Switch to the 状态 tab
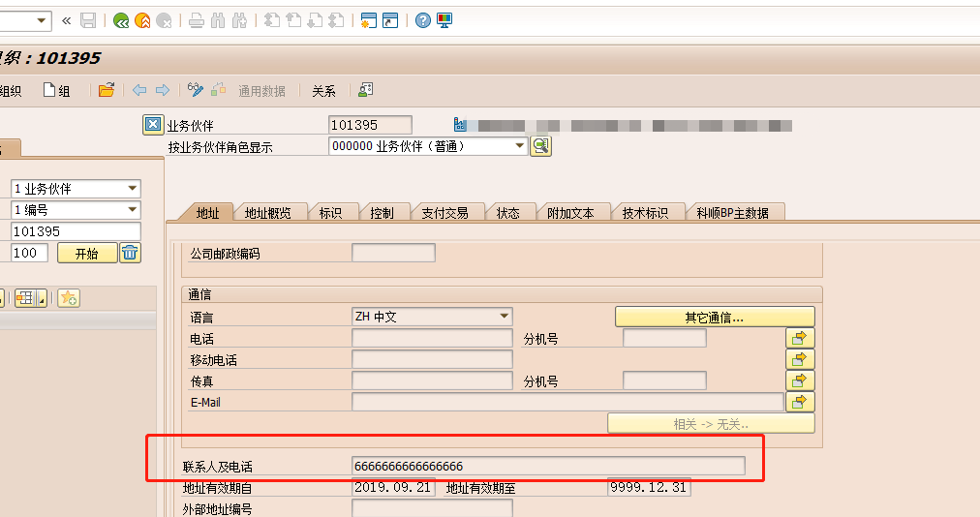The height and width of the screenshot is (517, 980). point(508,213)
